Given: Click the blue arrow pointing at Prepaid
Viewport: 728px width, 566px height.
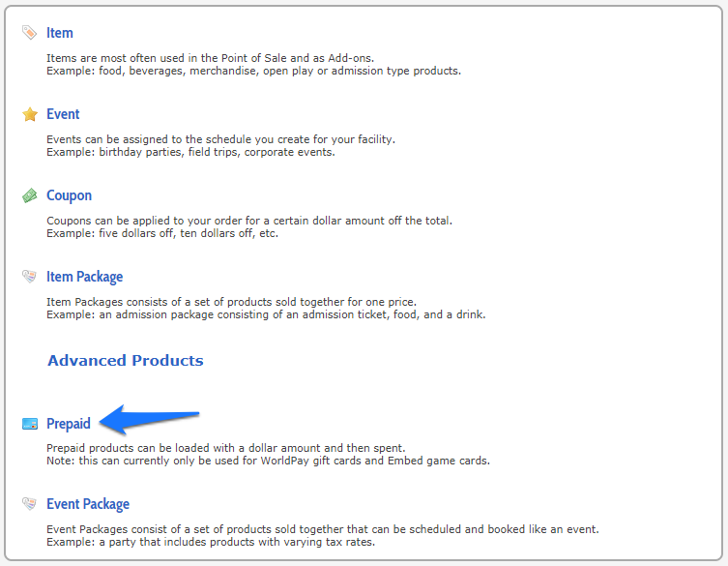Looking at the screenshot, I should point(149,419).
